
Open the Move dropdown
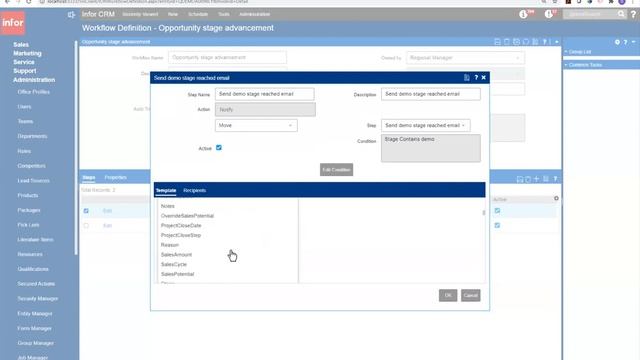click(x=256, y=125)
